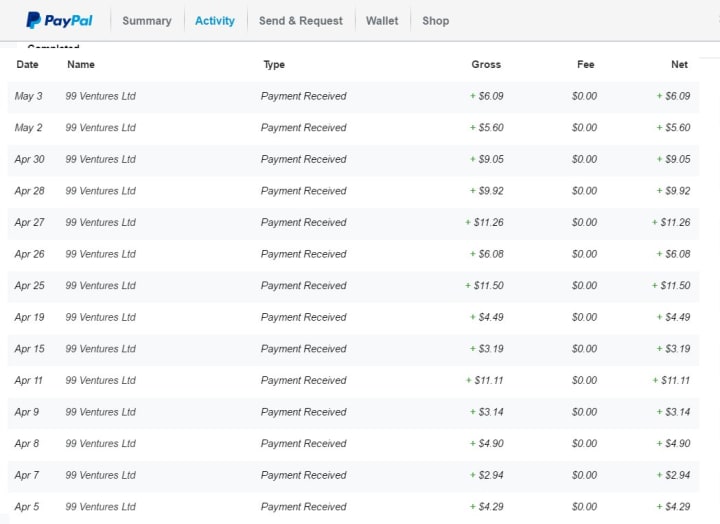720x524 pixels.
Task: Click Payment Received in Apr 19 row
Action: [304, 317]
